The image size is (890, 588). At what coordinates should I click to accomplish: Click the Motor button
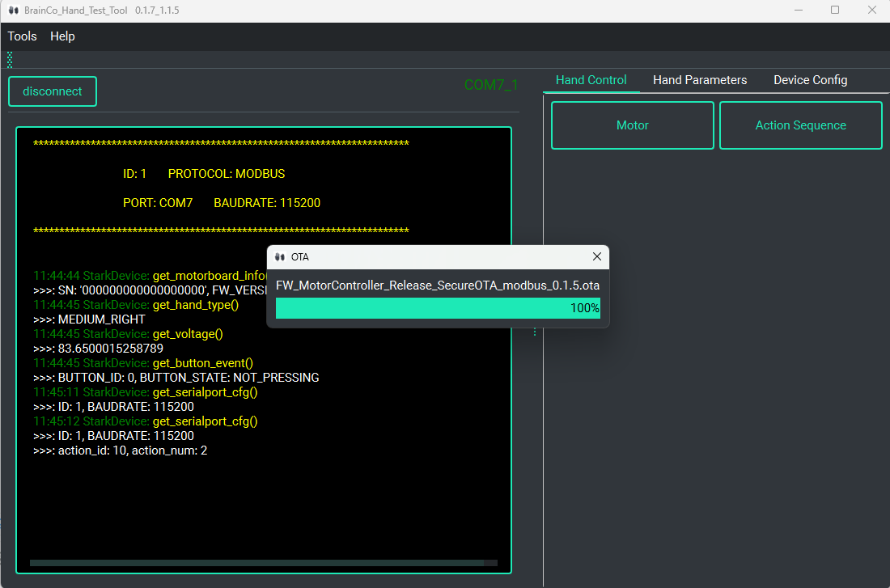pos(633,125)
